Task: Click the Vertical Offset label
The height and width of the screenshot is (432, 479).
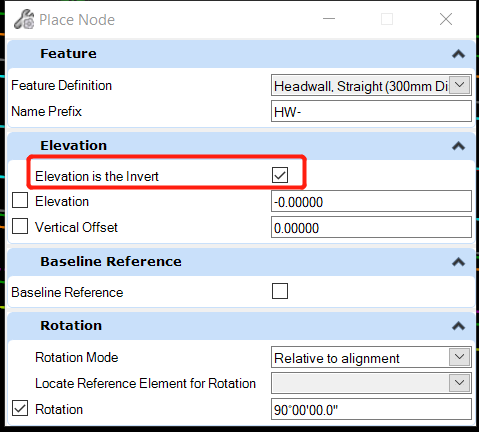Action: click(76, 227)
